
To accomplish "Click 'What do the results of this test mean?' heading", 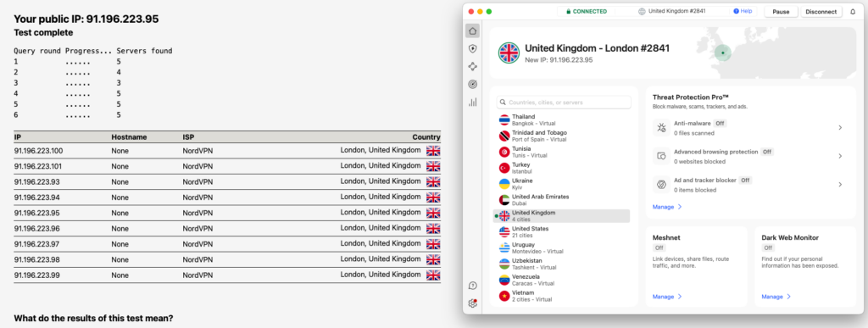I will pos(93,319).
